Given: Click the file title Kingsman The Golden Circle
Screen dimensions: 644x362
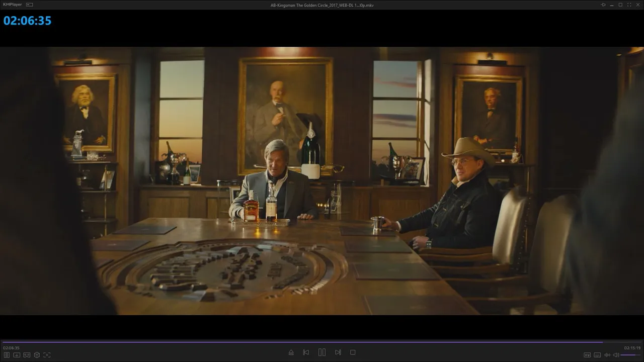Looking at the screenshot, I should (x=322, y=5).
